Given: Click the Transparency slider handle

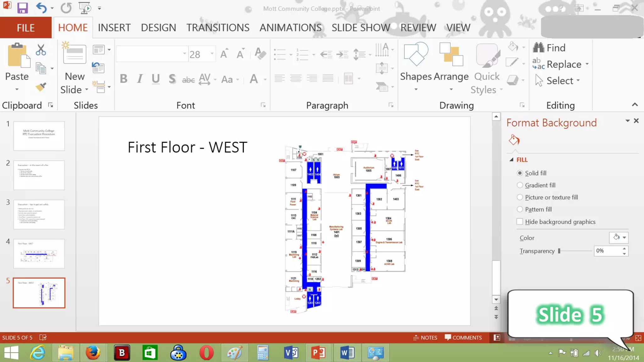Looking at the screenshot, I should (x=559, y=251).
